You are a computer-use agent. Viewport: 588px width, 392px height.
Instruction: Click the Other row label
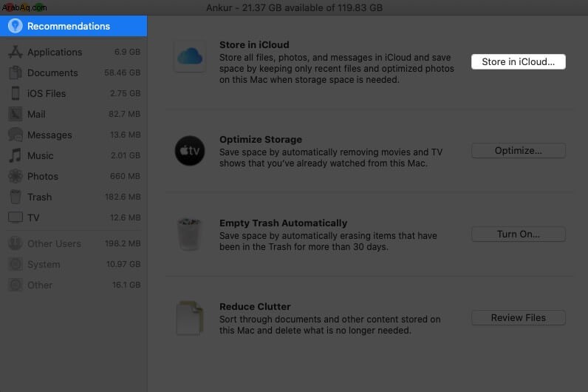click(40, 285)
